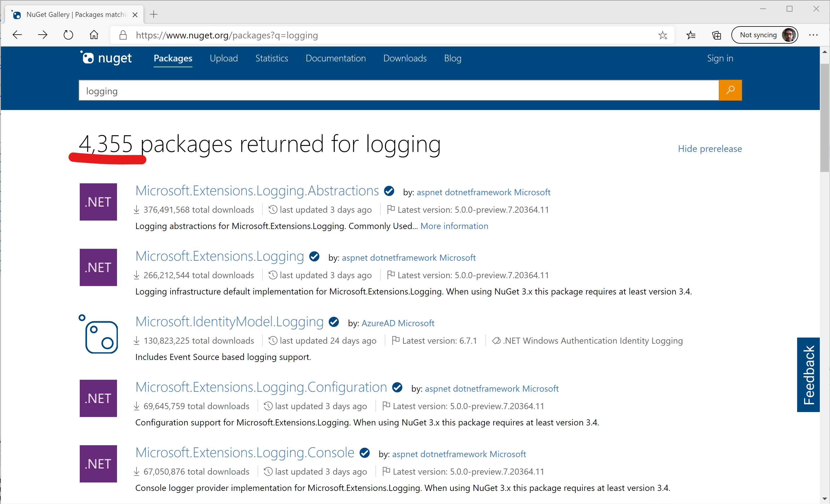Click the nuget logo in the header
Image resolution: width=830 pixels, height=504 pixels.
pos(106,58)
